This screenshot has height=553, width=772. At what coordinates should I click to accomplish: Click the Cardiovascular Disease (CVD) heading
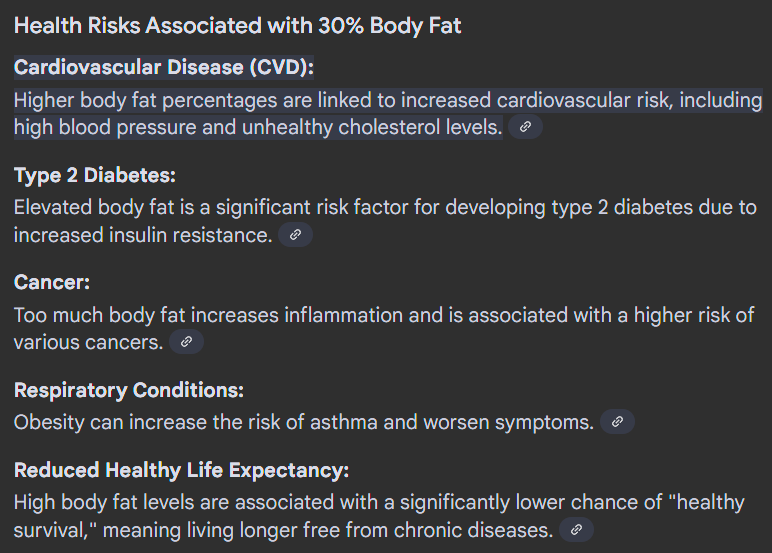click(x=163, y=67)
